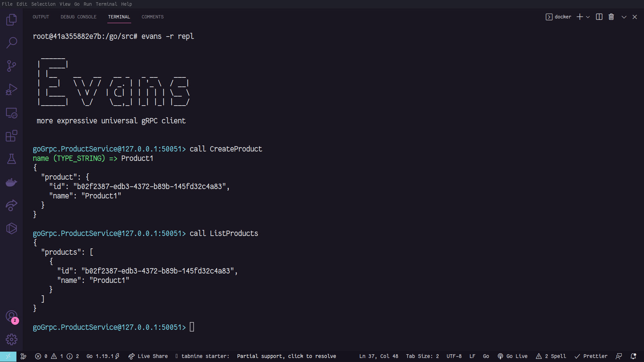Open the launch profile dropdown next to plus

coord(588,17)
